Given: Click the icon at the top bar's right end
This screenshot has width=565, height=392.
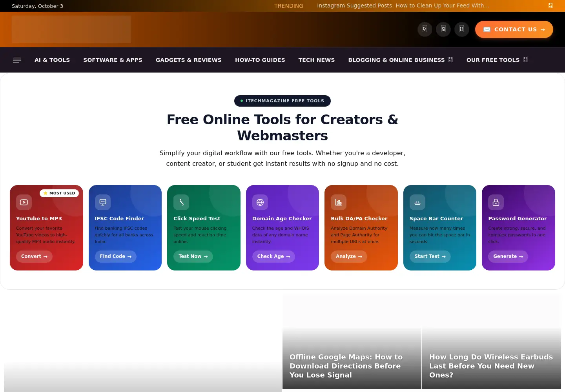Looking at the screenshot, I should tap(550, 5).
